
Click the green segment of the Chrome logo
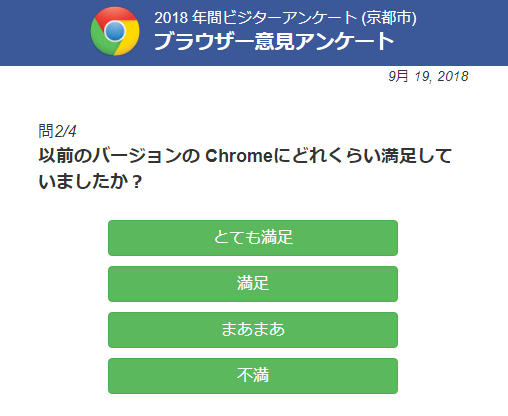pos(101,41)
